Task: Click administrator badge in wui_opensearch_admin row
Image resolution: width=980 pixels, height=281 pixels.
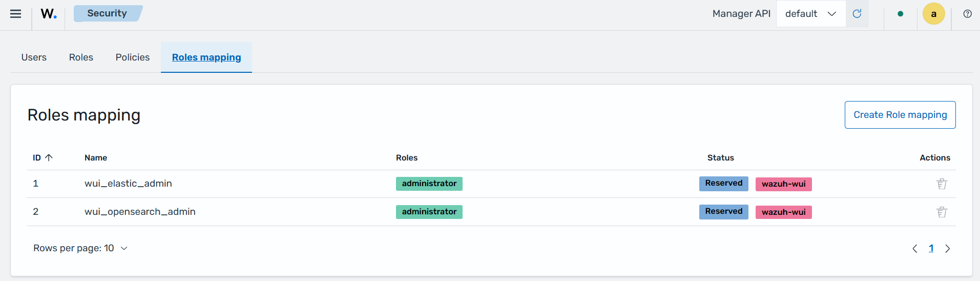Action: (429, 212)
